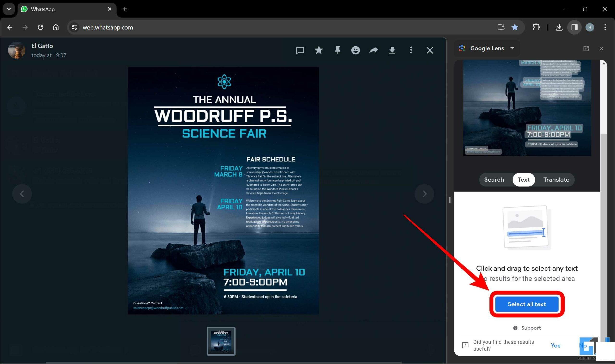Open the Google Lens external link expander
Viewport: 615px width, 364px height.
[x=586, y=48]
